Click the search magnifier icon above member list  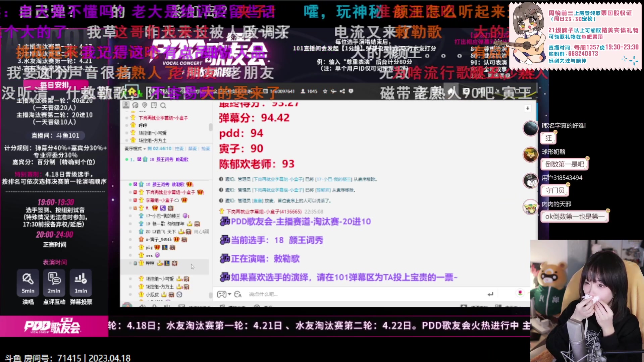click(163, 105)
